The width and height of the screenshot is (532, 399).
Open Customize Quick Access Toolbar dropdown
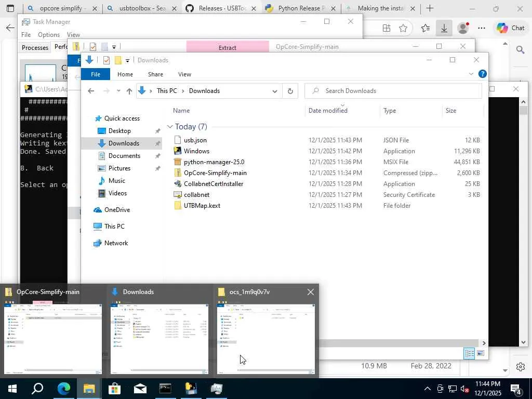pos(127,60)
